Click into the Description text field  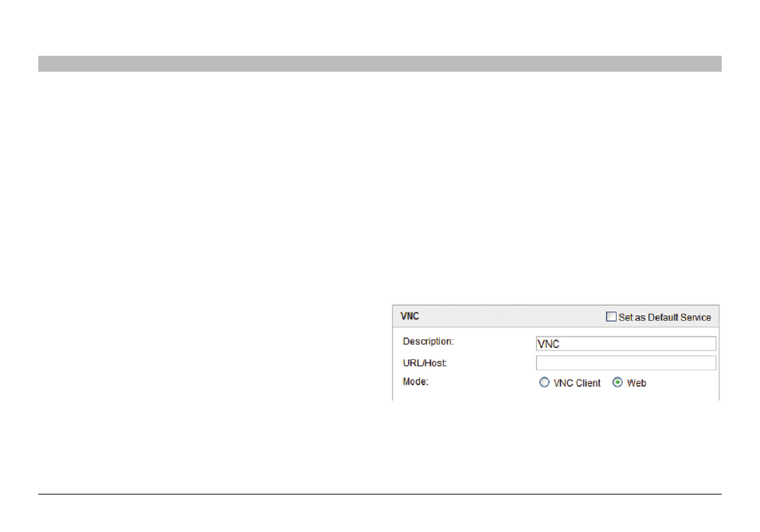pyautogui.click(x=625, y=344)
